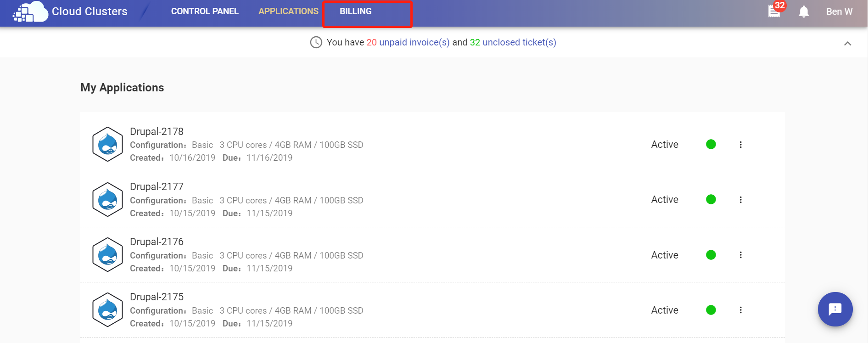
Task: Open the Drupal-2176 application title
Action: click(157, 242)
